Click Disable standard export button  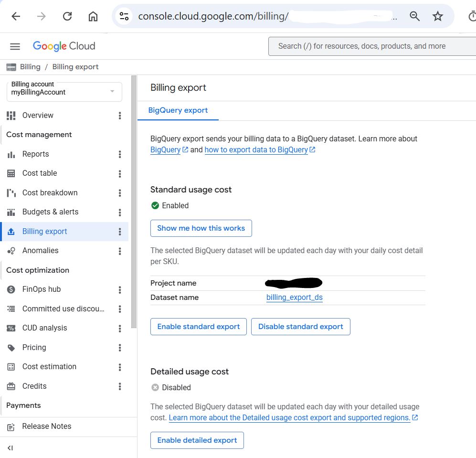(x=300, y=327)
